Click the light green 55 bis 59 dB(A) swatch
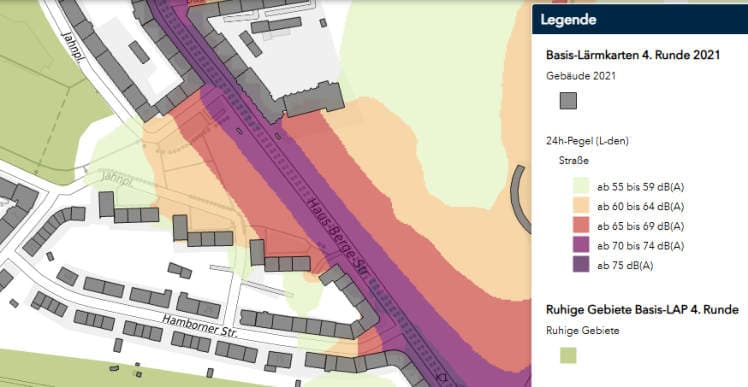Viewport: 748px width, 387px height. [581, 186]
